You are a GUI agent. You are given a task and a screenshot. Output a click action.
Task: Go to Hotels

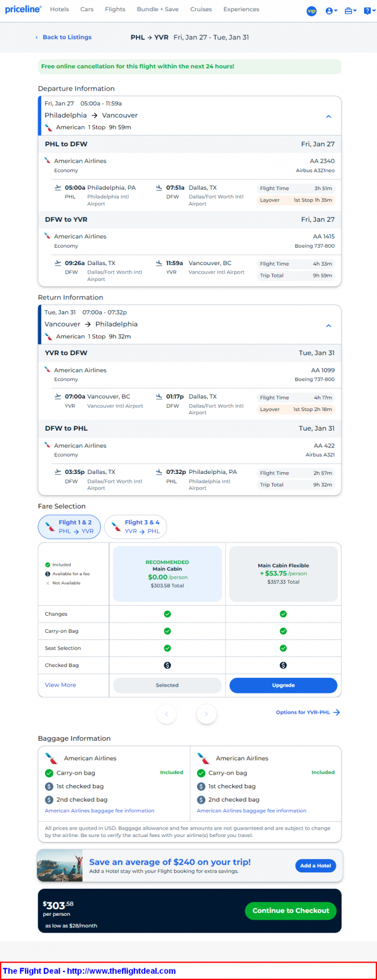60,10
